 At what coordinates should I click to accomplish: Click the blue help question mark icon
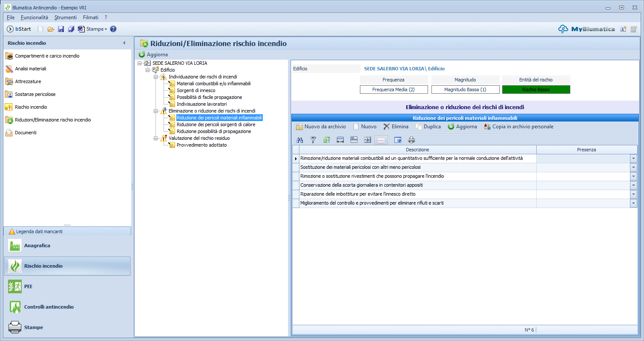113,29
